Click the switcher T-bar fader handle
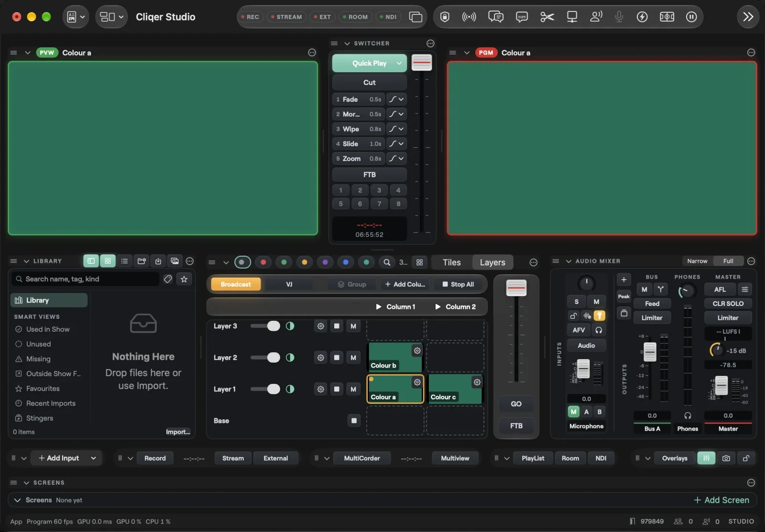Screen dimensions: 765x532 point(422,63)
